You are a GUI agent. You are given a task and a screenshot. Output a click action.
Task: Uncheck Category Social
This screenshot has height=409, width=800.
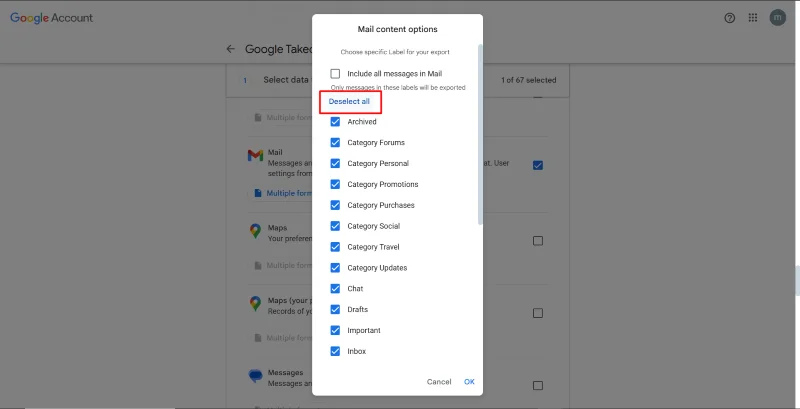pos(335,226)
